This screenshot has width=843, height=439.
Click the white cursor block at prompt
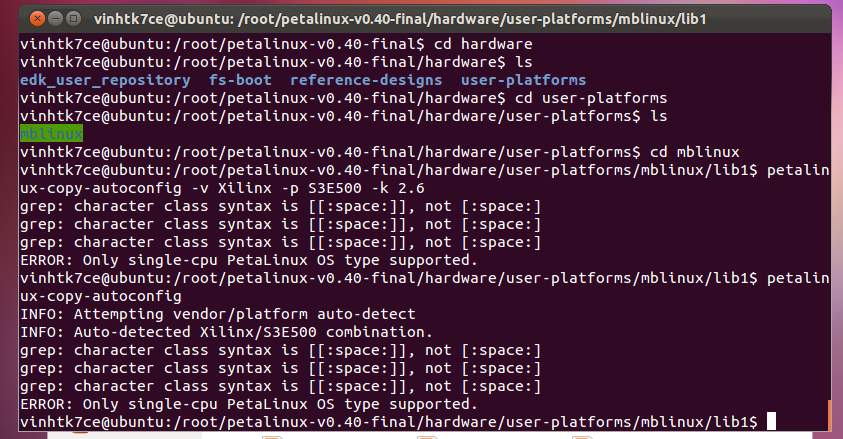[769, 422]
